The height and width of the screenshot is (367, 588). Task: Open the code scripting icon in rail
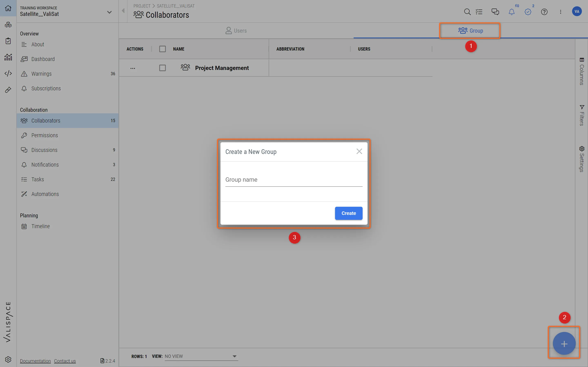(8, 73)
